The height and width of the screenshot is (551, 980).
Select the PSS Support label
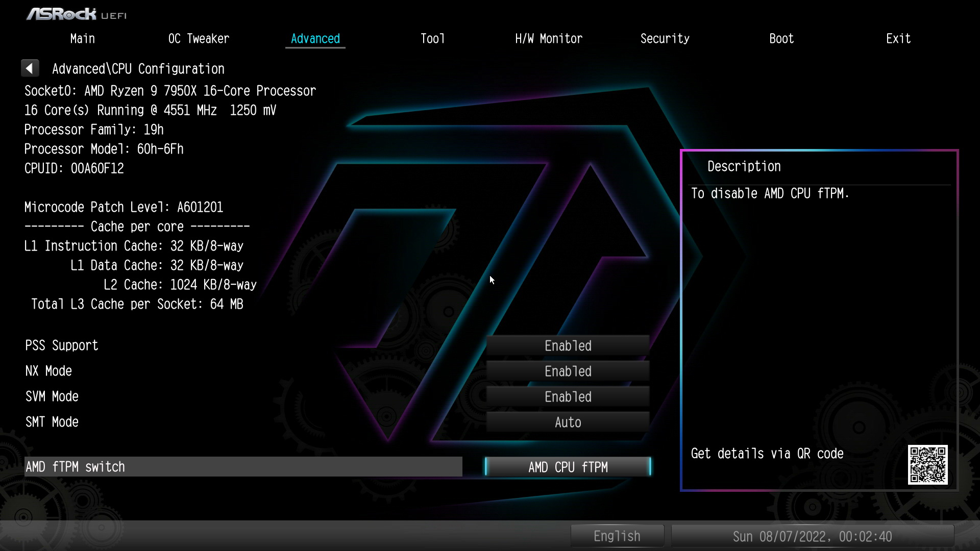click(x=62, y=345)
